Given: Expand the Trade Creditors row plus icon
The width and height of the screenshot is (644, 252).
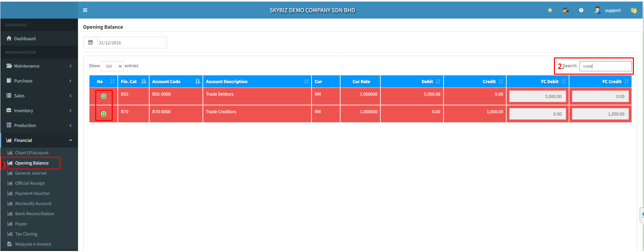Looking at the screenshot, I should pos(104,114).
